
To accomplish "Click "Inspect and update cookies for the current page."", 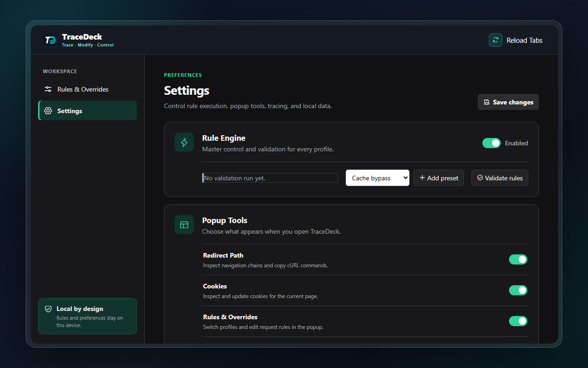I will 260,296.
